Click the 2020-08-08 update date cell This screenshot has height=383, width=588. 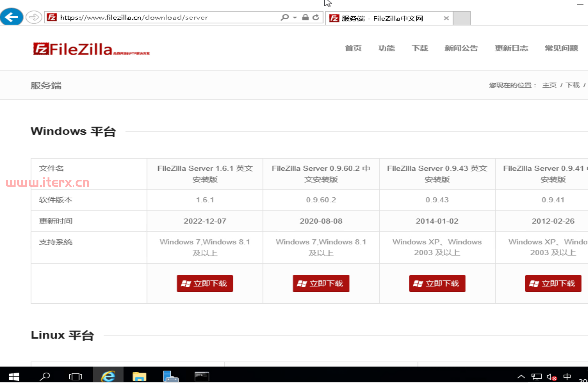coord(321,221)
